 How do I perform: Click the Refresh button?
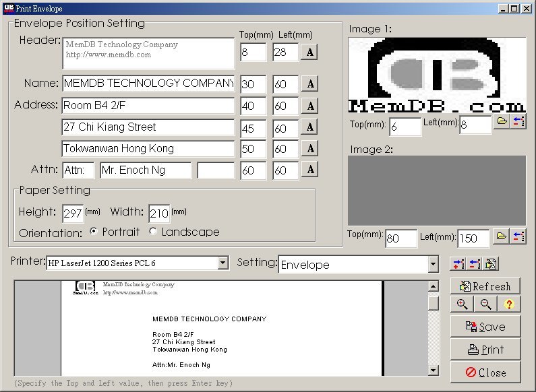pyautogui.click(x=485, y=286)
